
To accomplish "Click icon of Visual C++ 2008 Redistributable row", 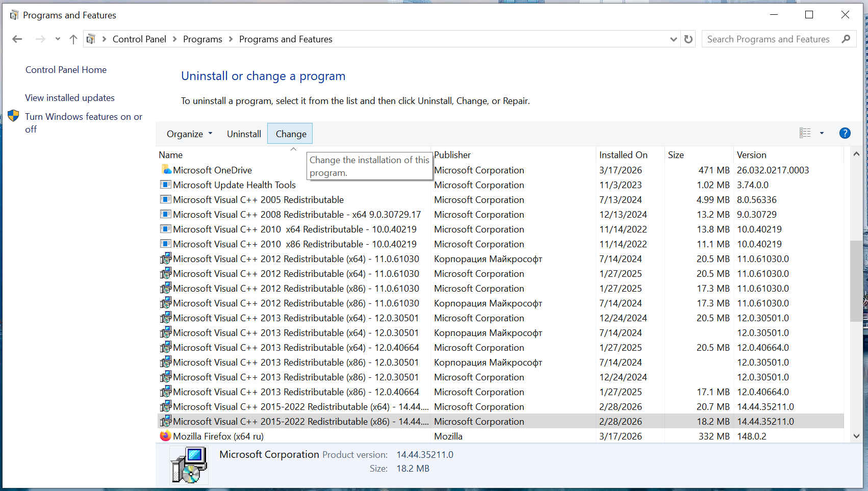I will [166, 214].
